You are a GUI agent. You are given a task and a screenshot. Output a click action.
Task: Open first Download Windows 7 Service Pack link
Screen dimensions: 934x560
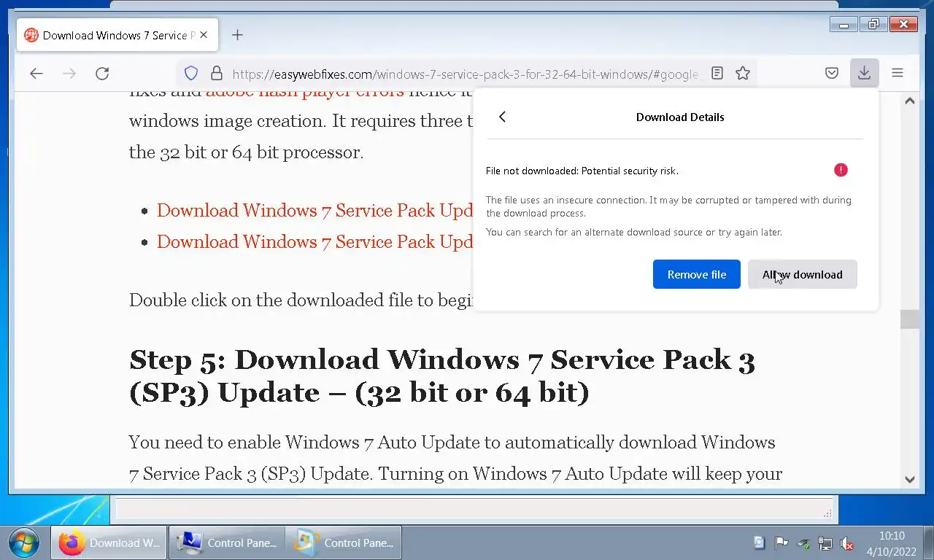(x=315, y=210)
